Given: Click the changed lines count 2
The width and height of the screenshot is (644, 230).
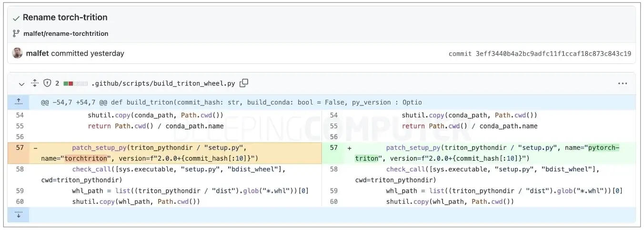Looking at the screenshot, I should (x=57, y=84).
